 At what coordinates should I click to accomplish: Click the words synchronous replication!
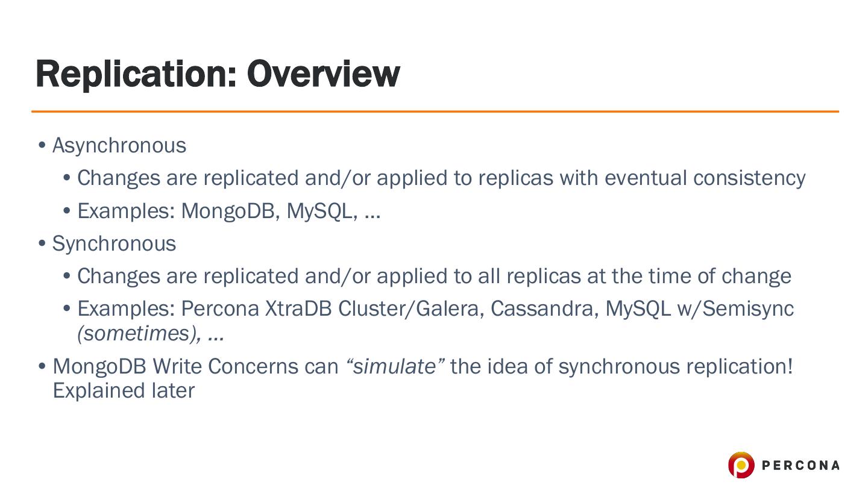pyautogui.click(x=675, y=366)
